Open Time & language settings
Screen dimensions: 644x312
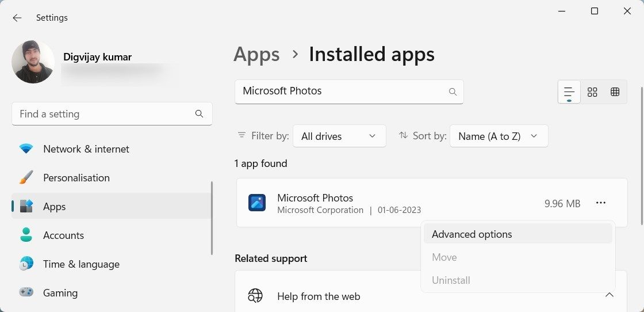81,264
